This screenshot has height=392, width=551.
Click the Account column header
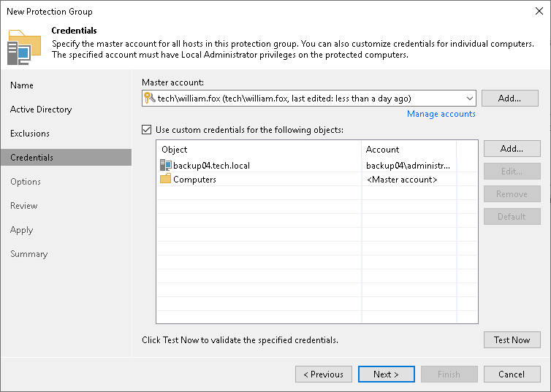coord(409,149)
